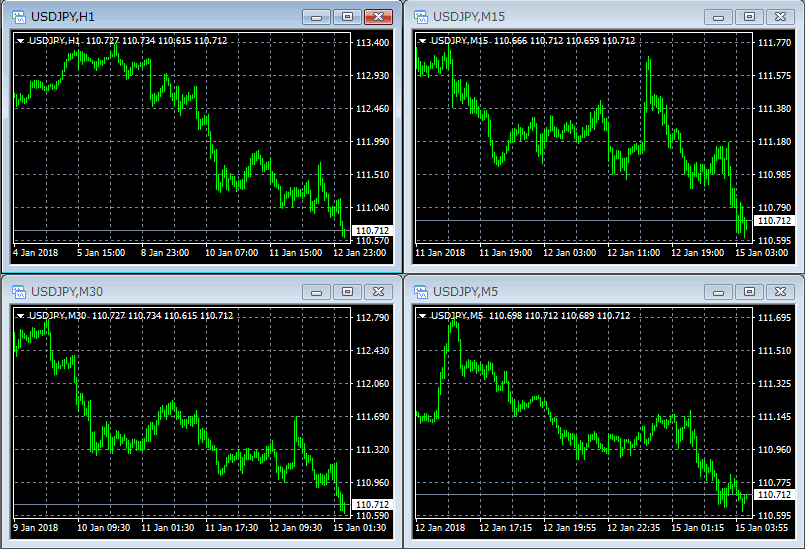
Task: Click the 112.060 price level on M30 scale
Action: (373, 384)
